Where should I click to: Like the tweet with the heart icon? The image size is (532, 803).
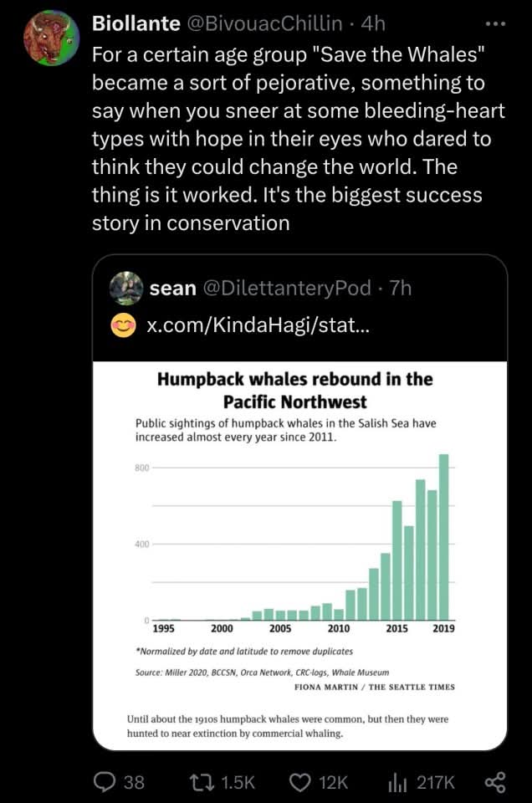coord(299,781)
